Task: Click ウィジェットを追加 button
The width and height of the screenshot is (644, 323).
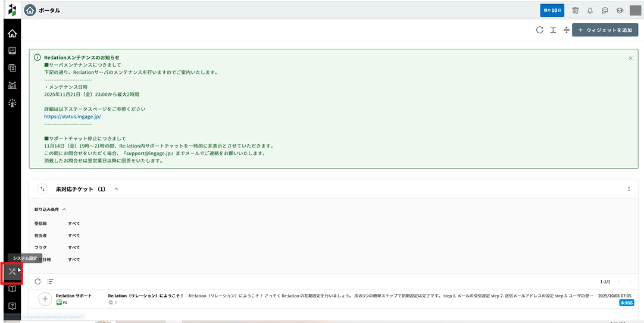Action: coord(605,30)
